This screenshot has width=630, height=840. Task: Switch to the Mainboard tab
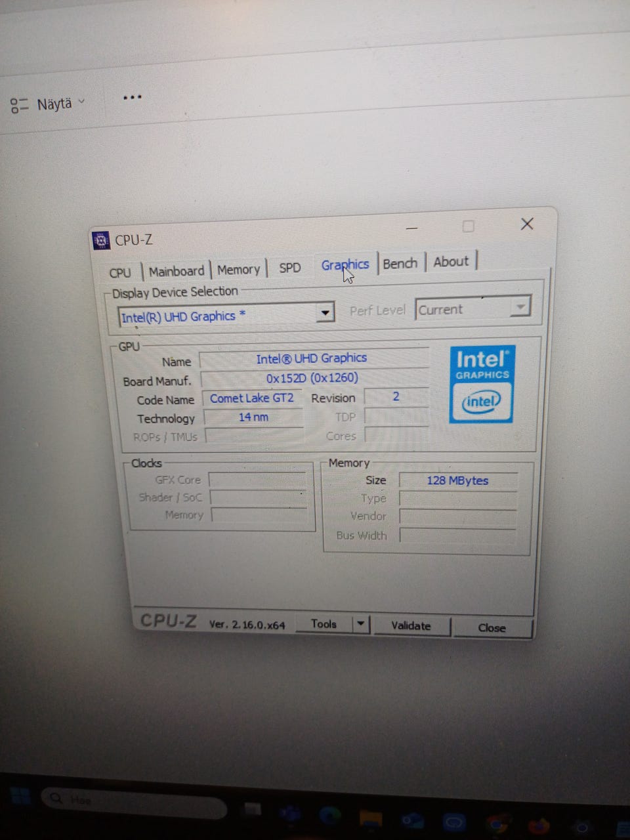pos(177,271)
